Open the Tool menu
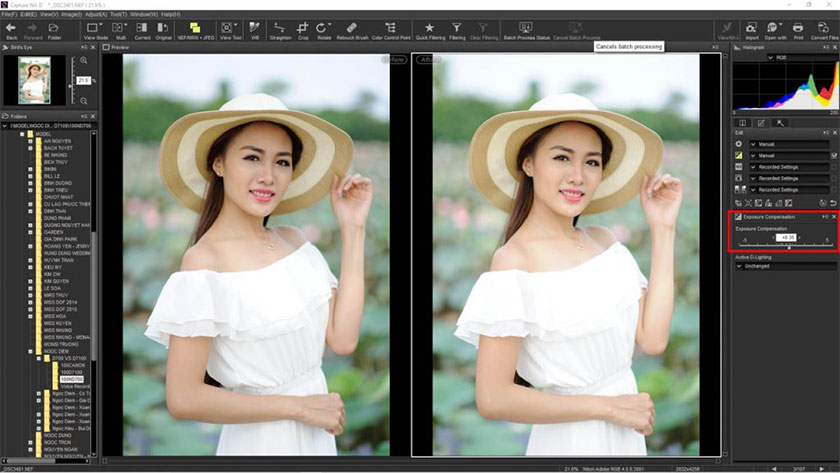This screenshot has height=473, width=840. (118, 14)
